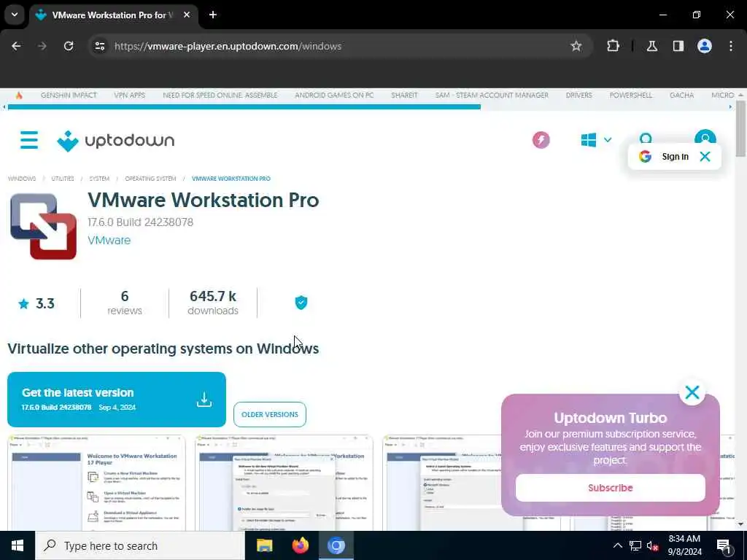The image size is (747, 560).
Task: Open the notification center icon
Action: tap(724, 545)
